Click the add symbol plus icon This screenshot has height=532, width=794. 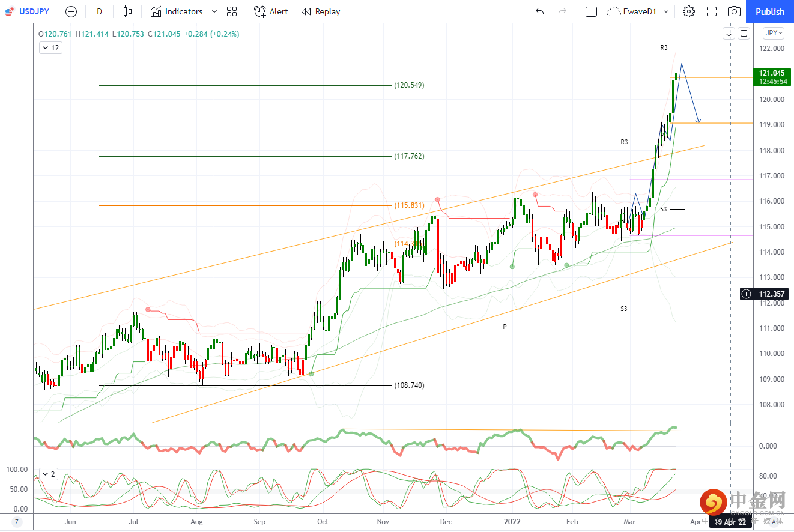[71, 11]
